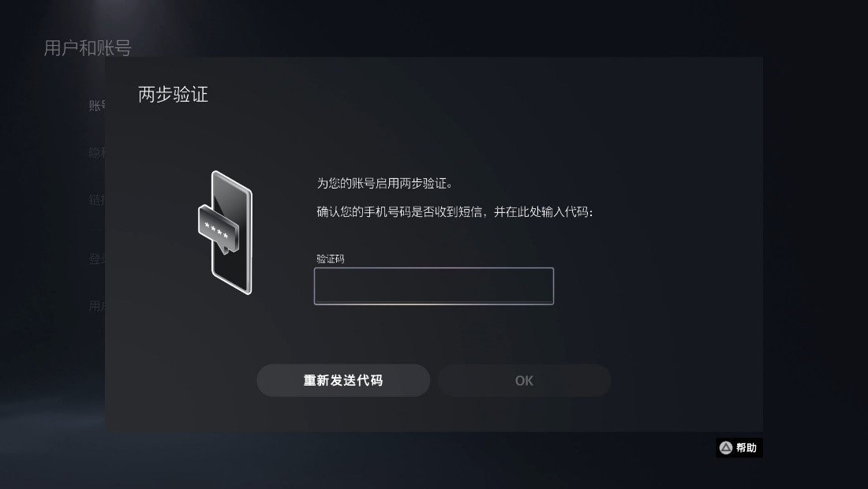Select the partly hidden 链接 sidebar item
Image resolution: width=868 pixels, height=489 pixels.
(x=97, y=200)
